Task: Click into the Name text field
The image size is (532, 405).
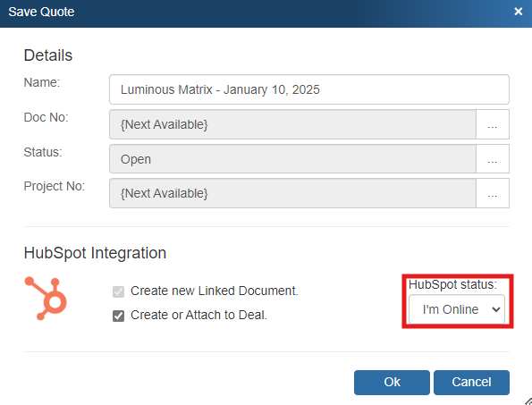Action: (309, 89)
